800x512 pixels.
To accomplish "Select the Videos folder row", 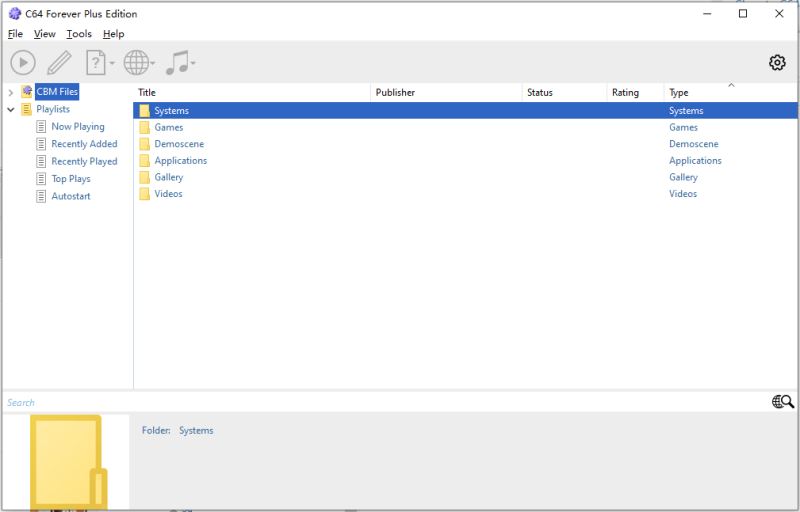I will (x=465, y=194).
